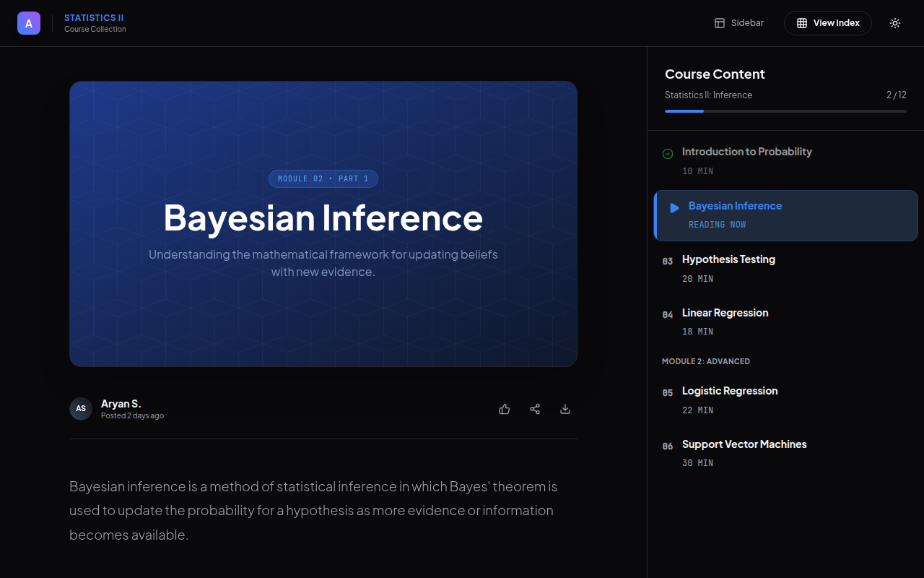Click the AS author avatar

click(81, 409)
